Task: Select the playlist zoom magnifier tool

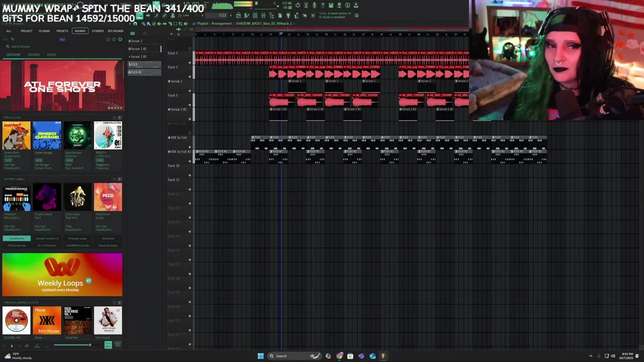Action: point(180,24)
